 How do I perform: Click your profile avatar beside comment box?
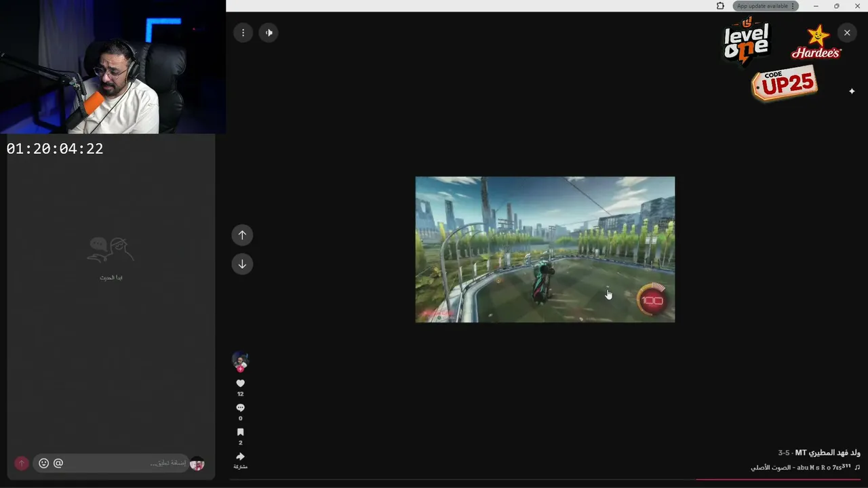point(197,464)
